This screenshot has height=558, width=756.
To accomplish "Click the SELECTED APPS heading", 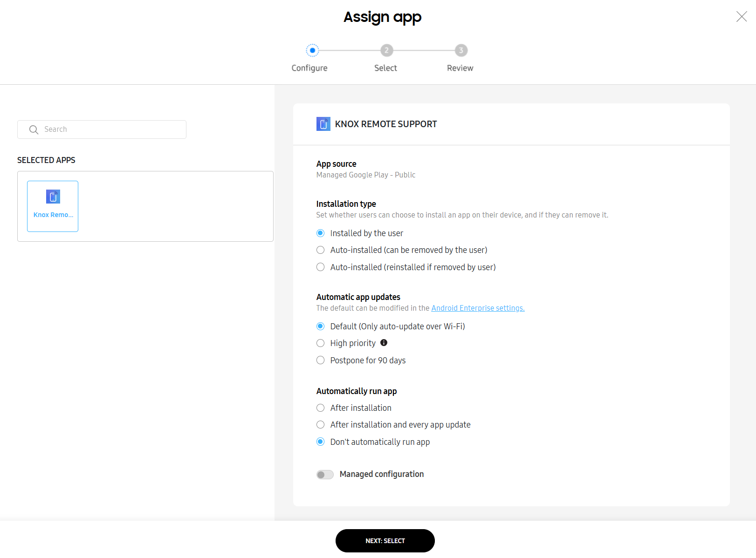I will (46, 160).
